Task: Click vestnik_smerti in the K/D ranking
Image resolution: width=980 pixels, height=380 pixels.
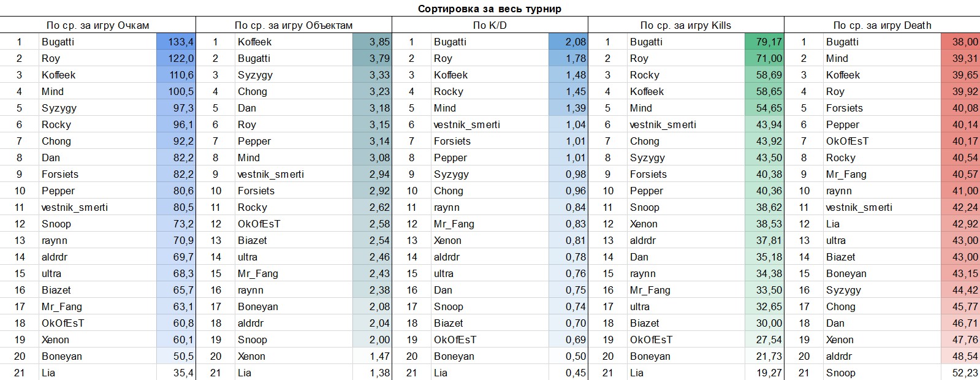Action: tap(467, 124)
